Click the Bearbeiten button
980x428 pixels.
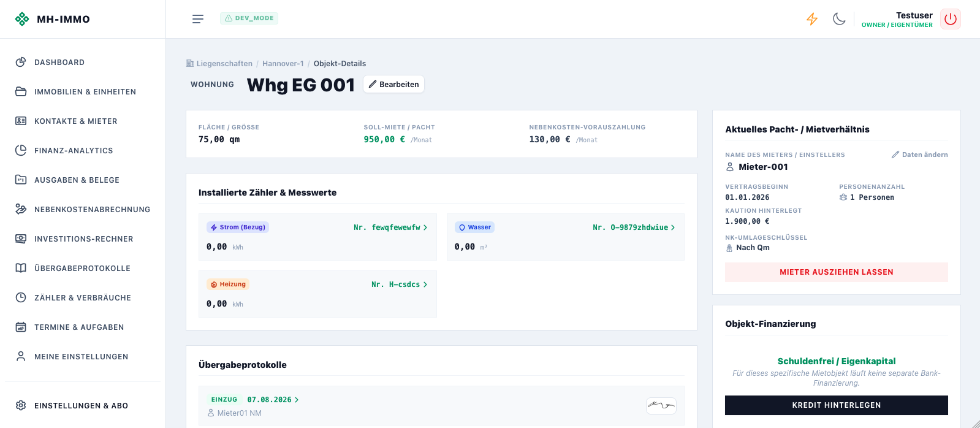(393, 84)
